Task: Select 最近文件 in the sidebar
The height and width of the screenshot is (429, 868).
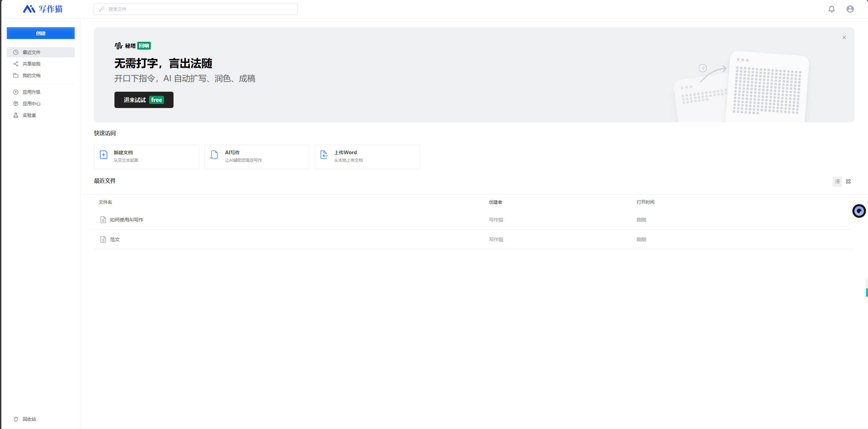Action: (31, 52)
